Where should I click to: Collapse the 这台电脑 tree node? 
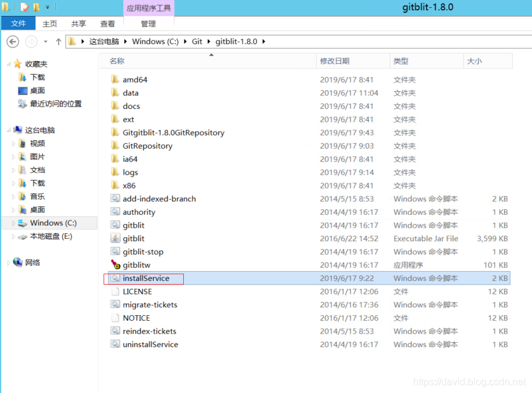point(9,130)
